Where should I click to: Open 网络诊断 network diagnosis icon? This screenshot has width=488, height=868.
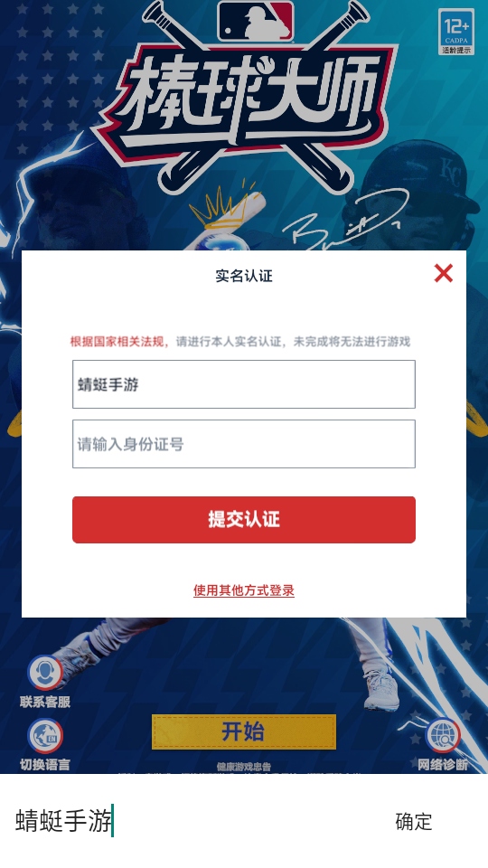click(x=443, y=736)
